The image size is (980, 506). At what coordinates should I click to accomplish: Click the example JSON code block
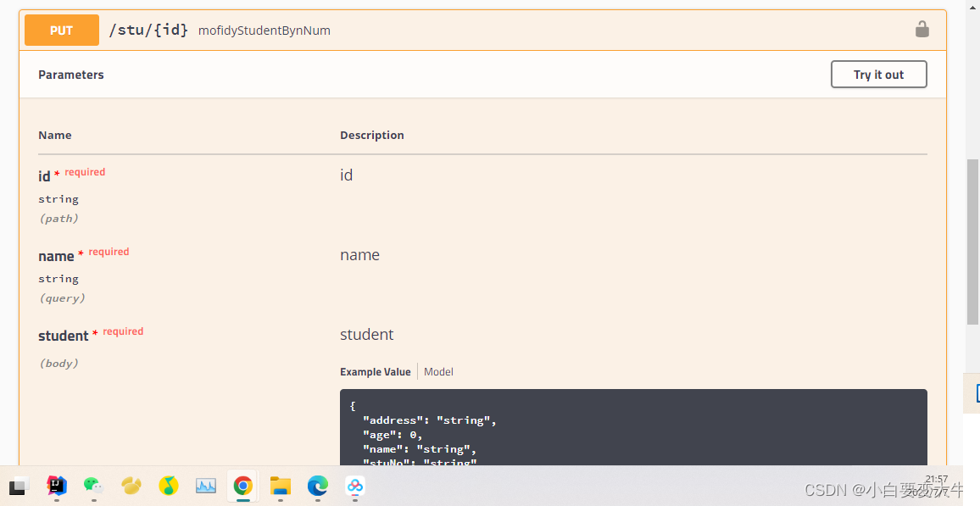(x=633, y=427)
